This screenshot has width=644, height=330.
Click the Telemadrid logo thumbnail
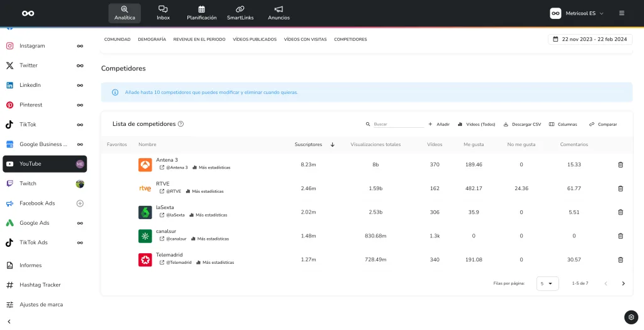(x=145, y=260)
